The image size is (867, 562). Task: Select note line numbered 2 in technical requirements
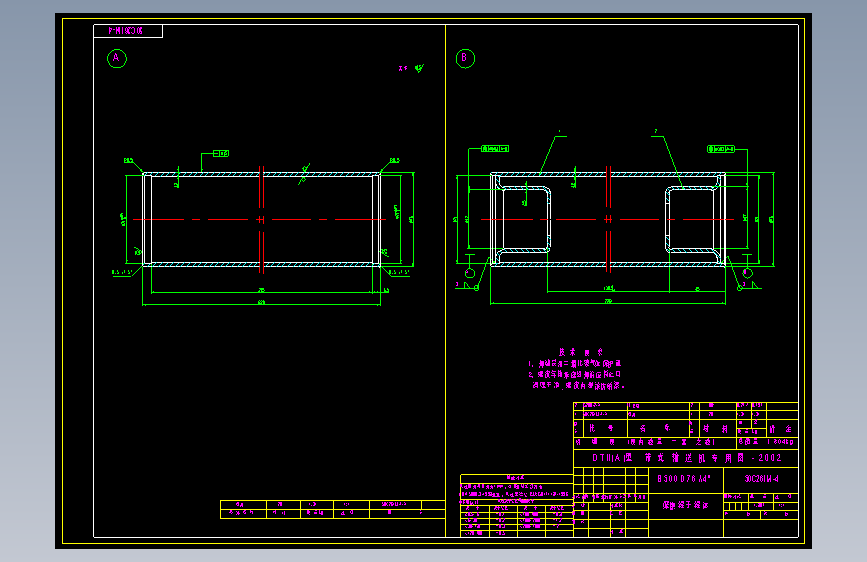[574, 374]
